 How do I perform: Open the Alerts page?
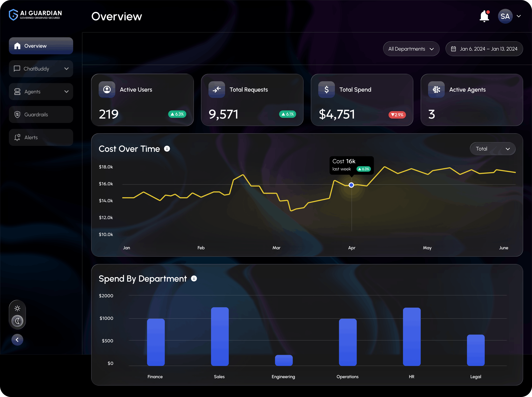click(x=41, y=137)
